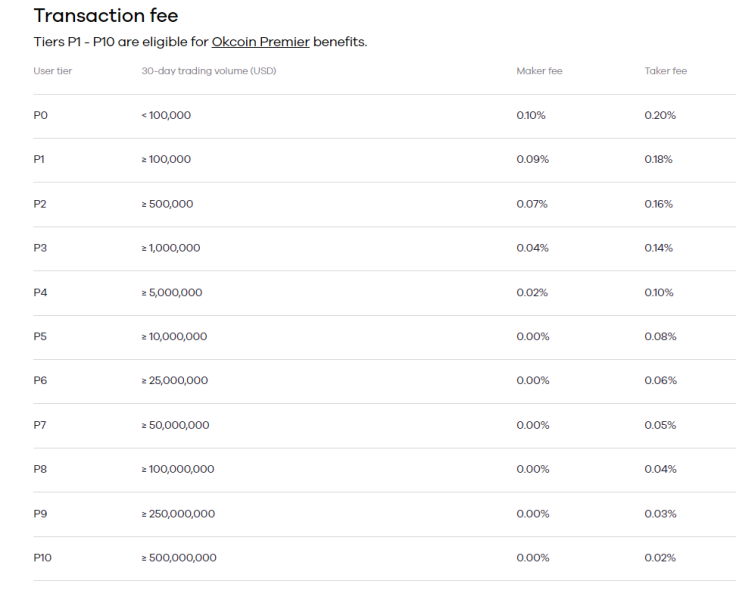Click the P10 tier label
Screen dimensions: 736x600
(x=43, y=558)
